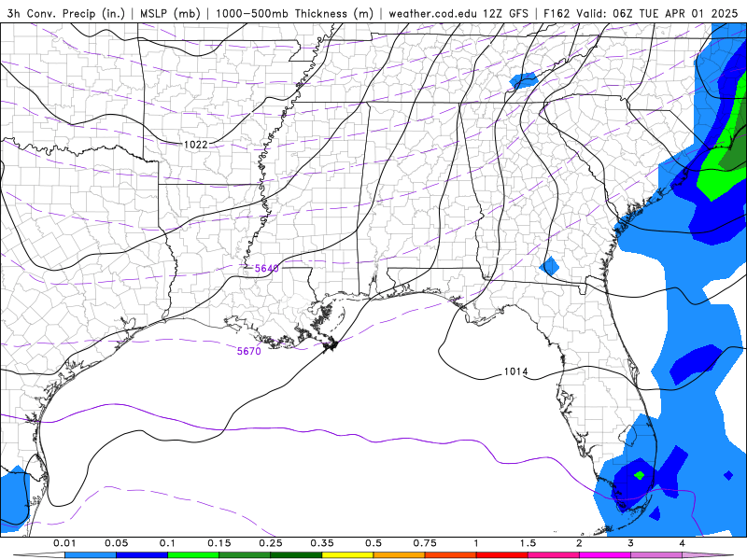Click the orange 0.5 legend swatch

[x=400, y=555]
